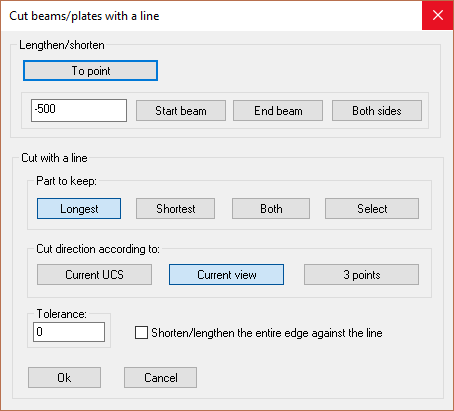
Task: Enable Shorten/lengthen the entire edge checkbox
Action: tap(141, 333)
